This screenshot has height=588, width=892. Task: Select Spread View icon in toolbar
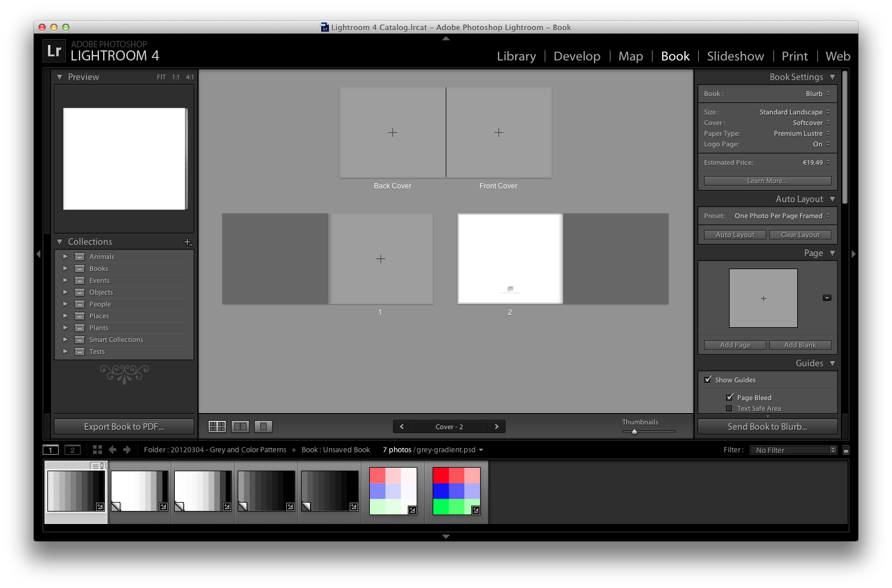pos(240,426)
